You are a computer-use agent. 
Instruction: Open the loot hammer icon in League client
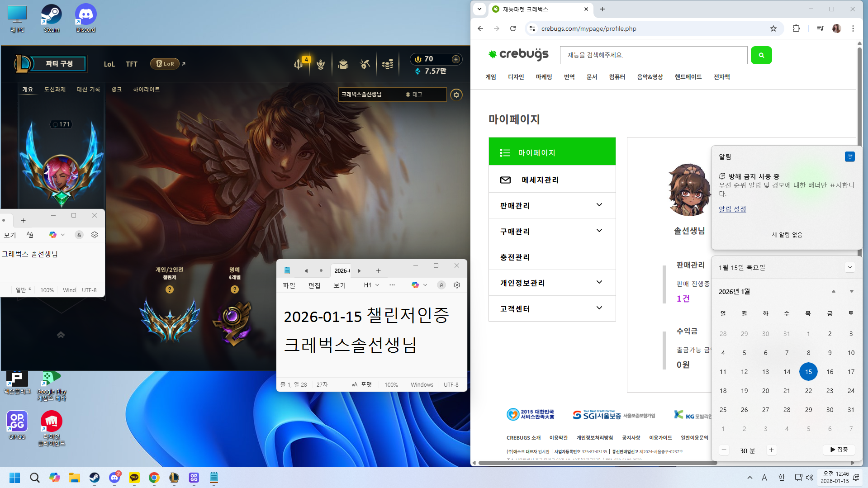pos(365,64)
